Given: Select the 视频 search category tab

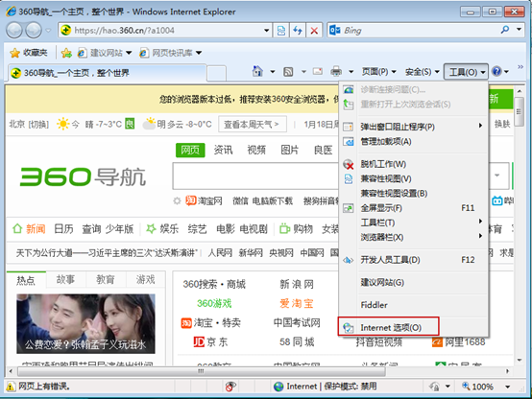Looking at the screenshot, I should (x=256, y=150).
